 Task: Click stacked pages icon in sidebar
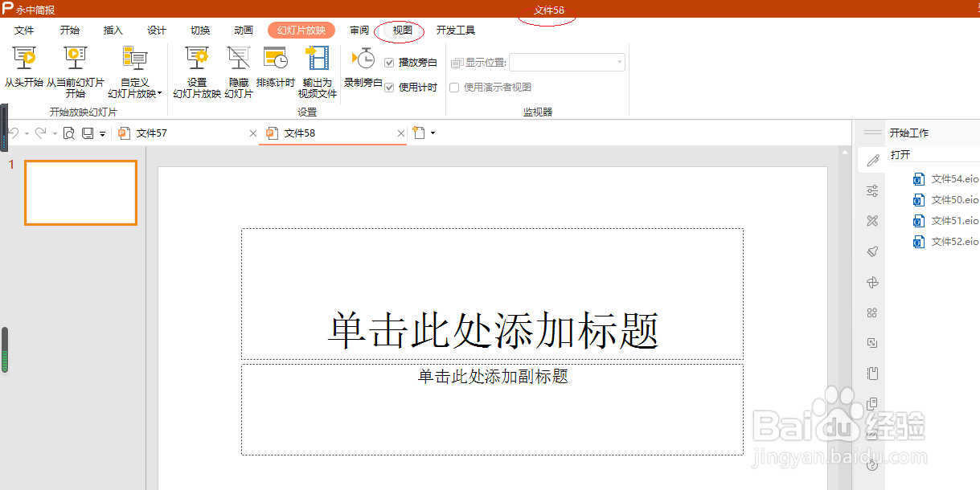click(872, 404)
